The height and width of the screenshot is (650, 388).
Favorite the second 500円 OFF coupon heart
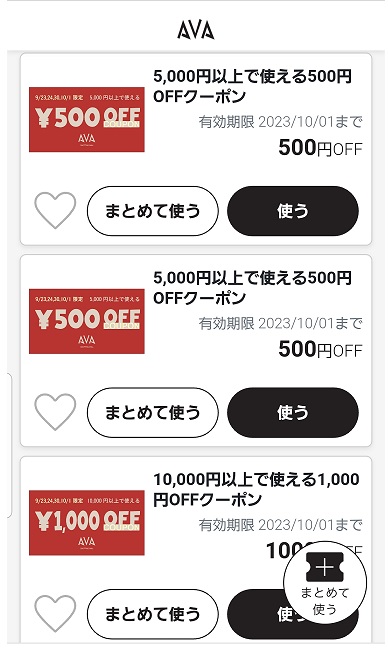(x=55, y=412)
